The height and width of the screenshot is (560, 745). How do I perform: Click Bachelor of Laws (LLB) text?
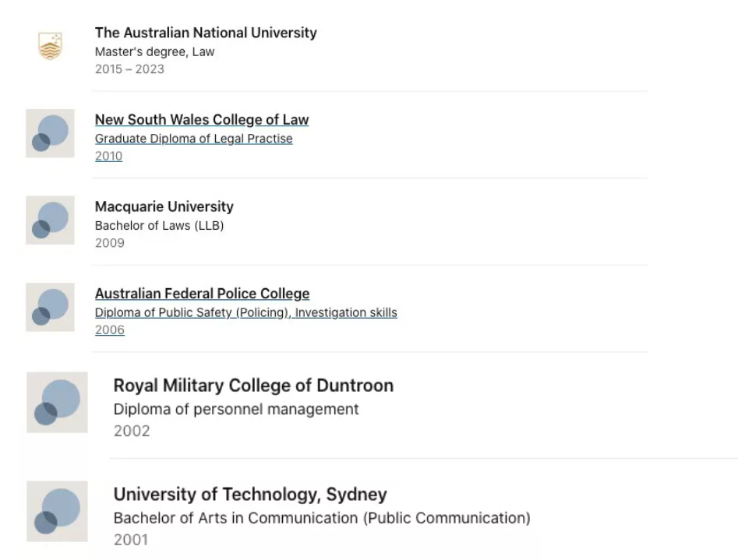pyautogui.click(x=160, y=226)
